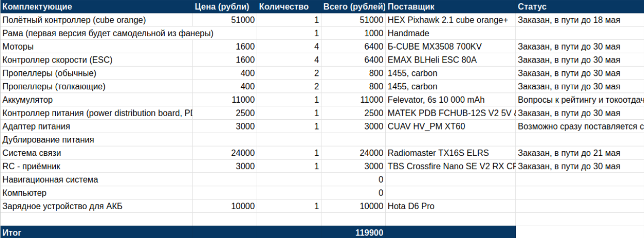Click 'TBS Crossfire Nano SE V2 RX' cell

pos(450,166)
